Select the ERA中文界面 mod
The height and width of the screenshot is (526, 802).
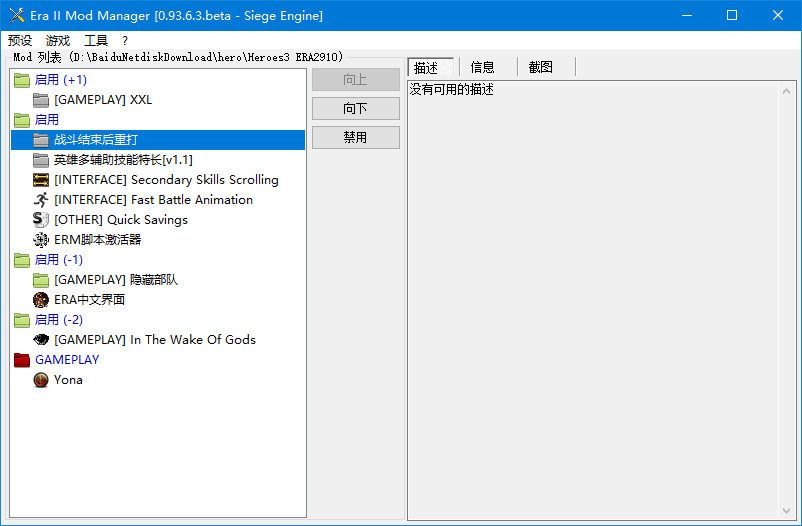[x=90, y=300]
